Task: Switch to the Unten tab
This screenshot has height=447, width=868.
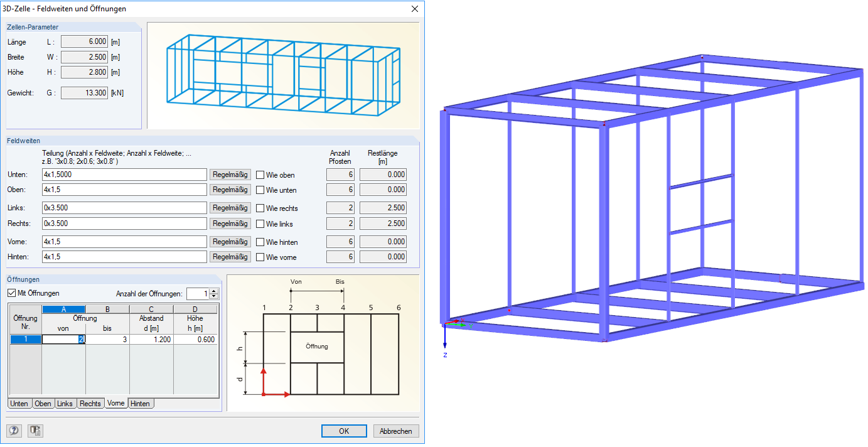Action: click(x=19, y=404)
